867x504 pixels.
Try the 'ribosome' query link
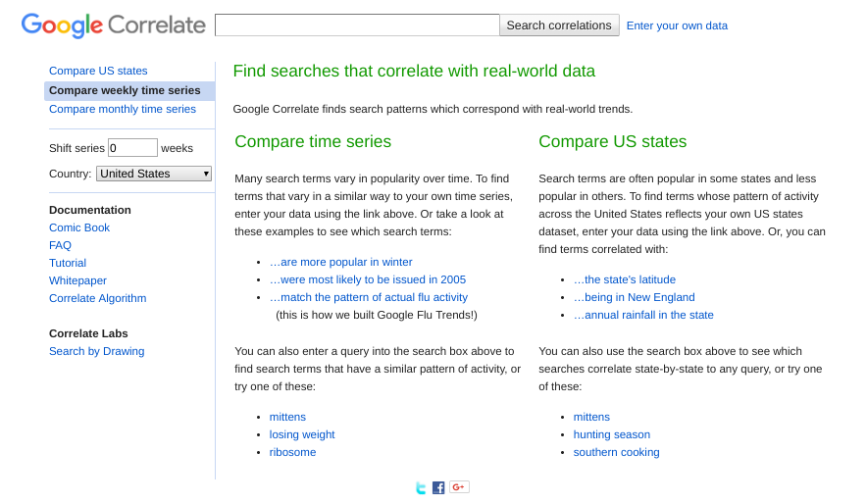point(292,452)
